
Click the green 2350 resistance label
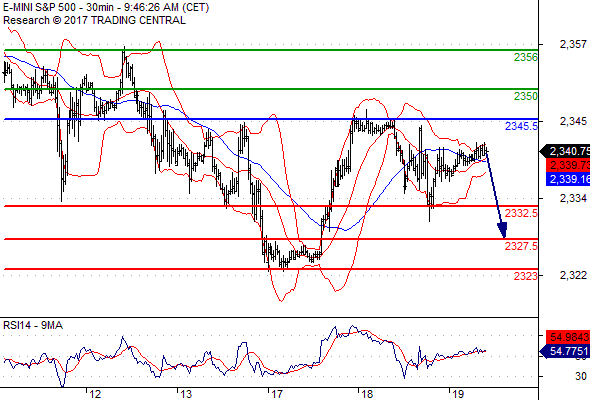(526, 96)
